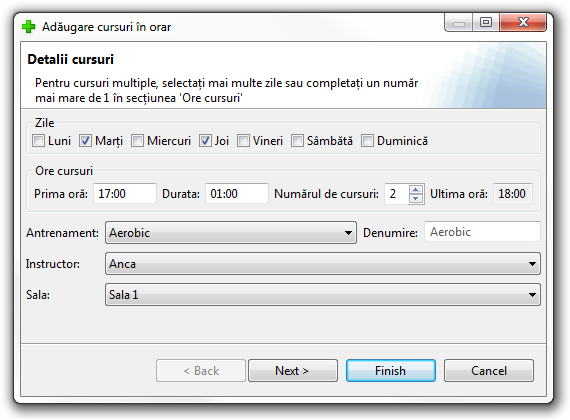The height and width of the screenshot is (420, 570).
Task: Enable the Luni checkbox
Action: click(x=38, y=141)
